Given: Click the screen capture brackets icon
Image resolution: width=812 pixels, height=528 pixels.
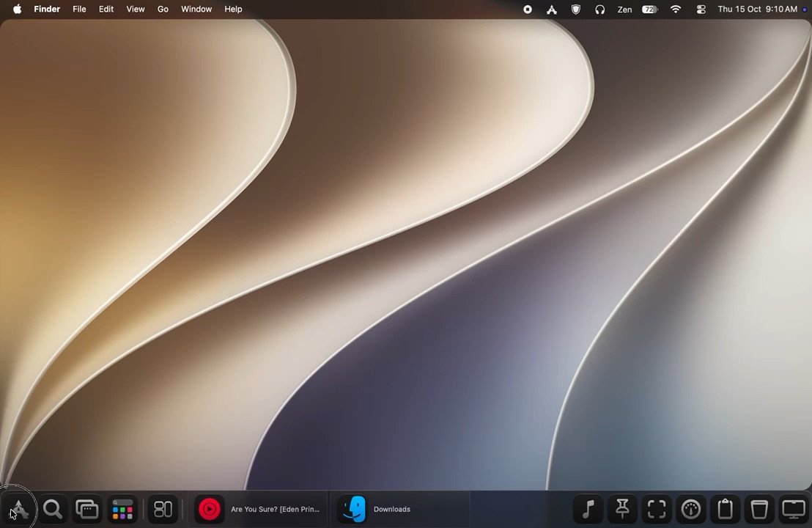Looking at the screenshot, I should (656, 510).
